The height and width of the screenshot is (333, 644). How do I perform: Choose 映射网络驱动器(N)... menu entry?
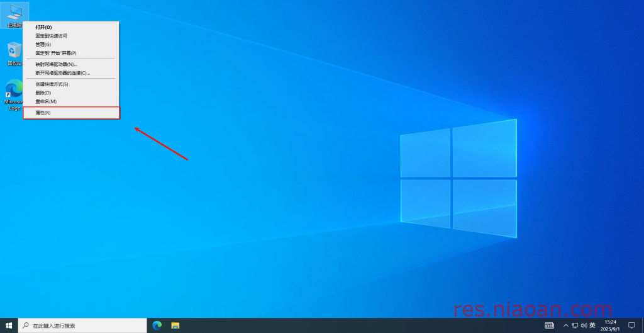57,64
